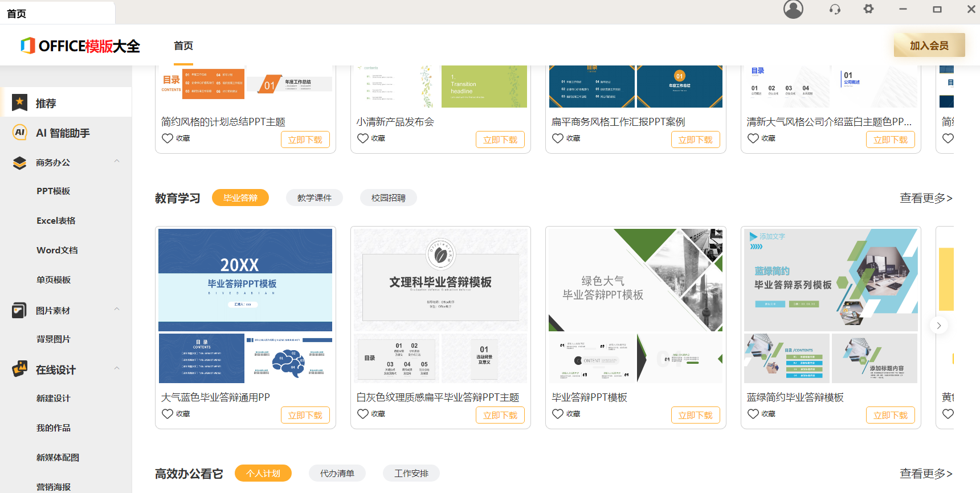Open 绿色大气毕业答辩PPT模板 thumbnail
The image size is (980, 493).
635,280
